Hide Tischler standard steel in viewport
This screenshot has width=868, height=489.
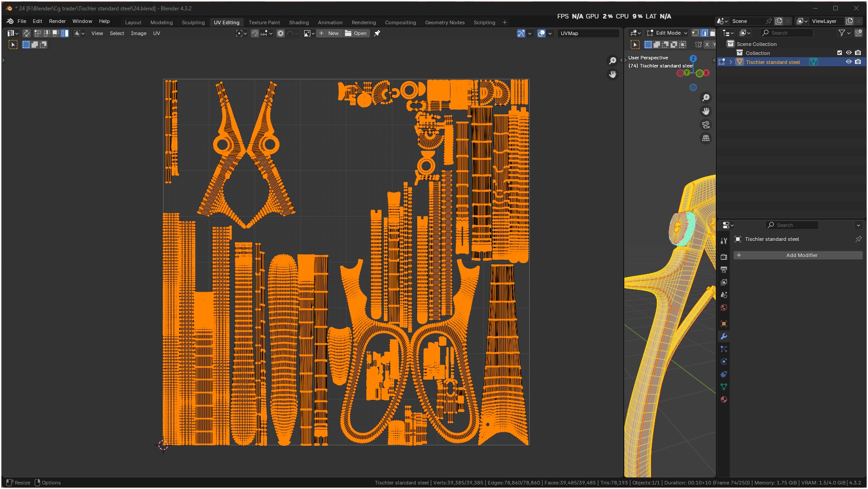click(x=849, y=62)
